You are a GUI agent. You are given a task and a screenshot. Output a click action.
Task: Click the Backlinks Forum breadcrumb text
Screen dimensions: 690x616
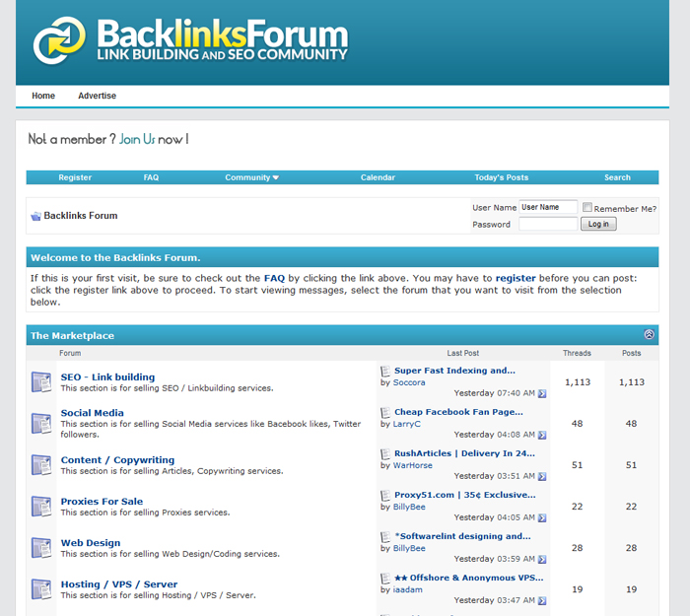click(x=81, y=216)
